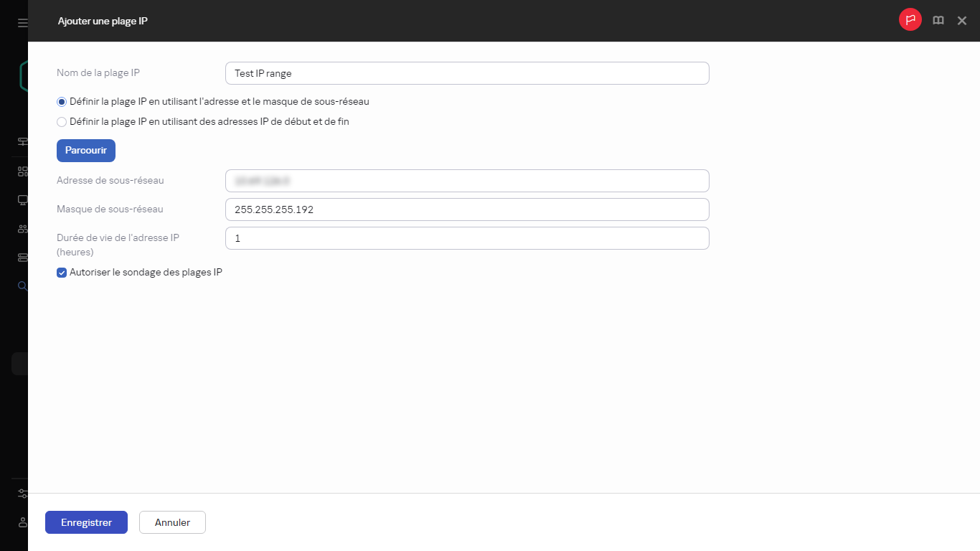Cancel with the Annuler button
Viewport: 980px width, 551px height.
pyautogui.click(x=172, y=522)
